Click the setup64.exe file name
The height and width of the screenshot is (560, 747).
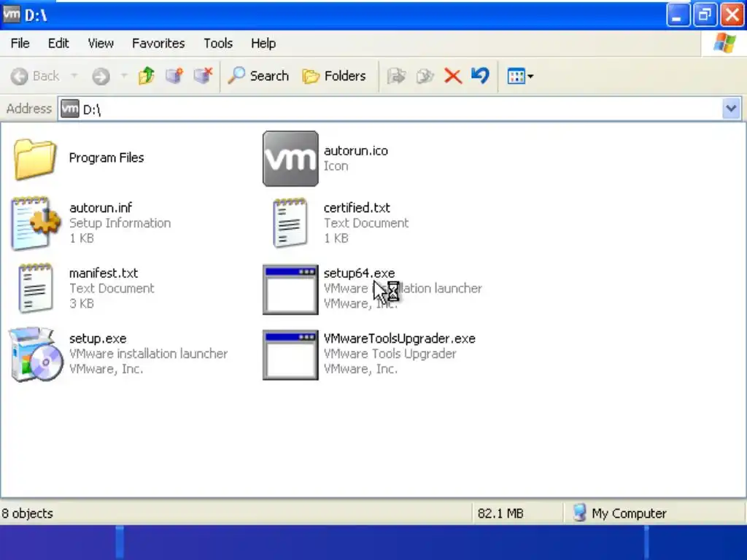click(x=359, y=273)
